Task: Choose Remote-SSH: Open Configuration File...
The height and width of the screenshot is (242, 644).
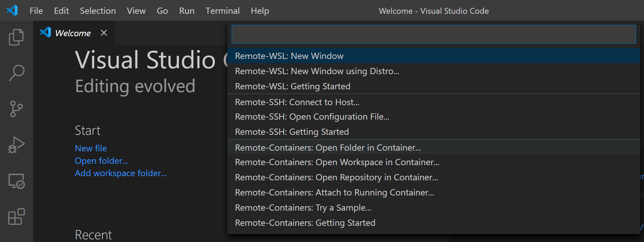Action: pos(433,117)
